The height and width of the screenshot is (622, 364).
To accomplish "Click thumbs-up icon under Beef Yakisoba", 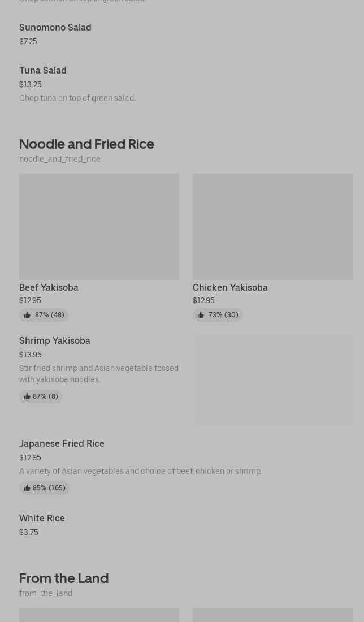I will (x=27, y=315).
